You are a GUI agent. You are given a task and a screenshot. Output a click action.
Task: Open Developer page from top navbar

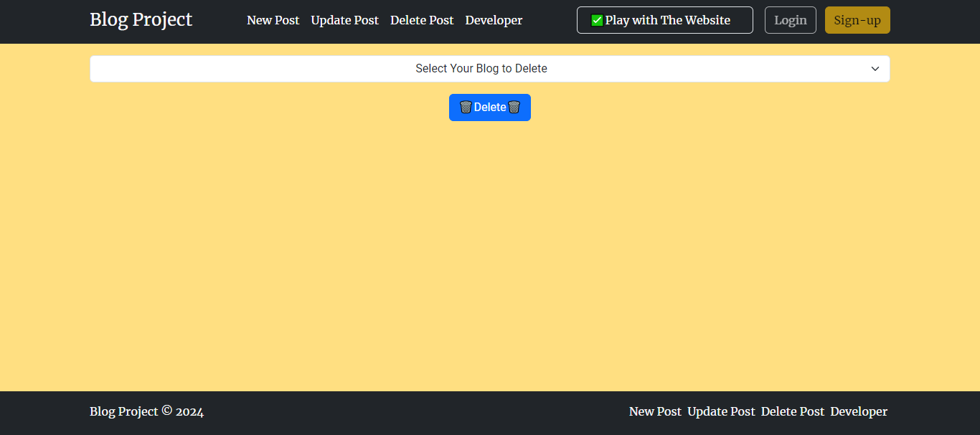pyautogui.click(x=494, y=20)
